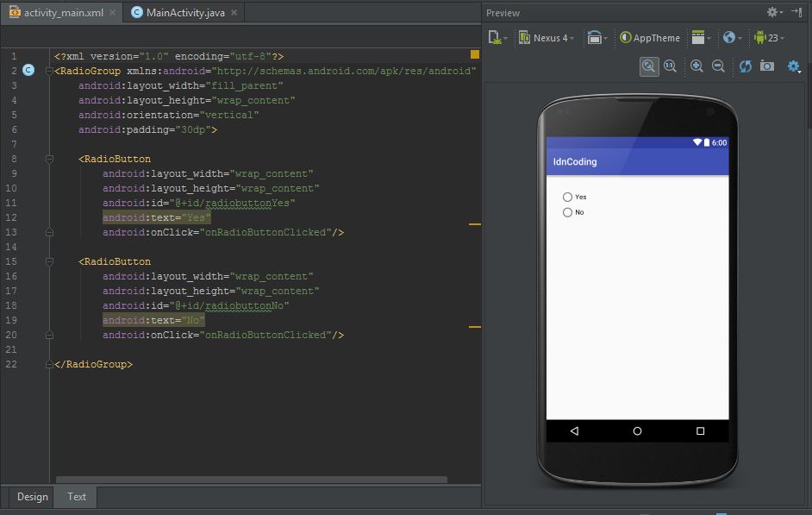Click the xml version declaration on line 1
Image resolution: width=812 pixels, height=515 pixels.
(169, 56)
